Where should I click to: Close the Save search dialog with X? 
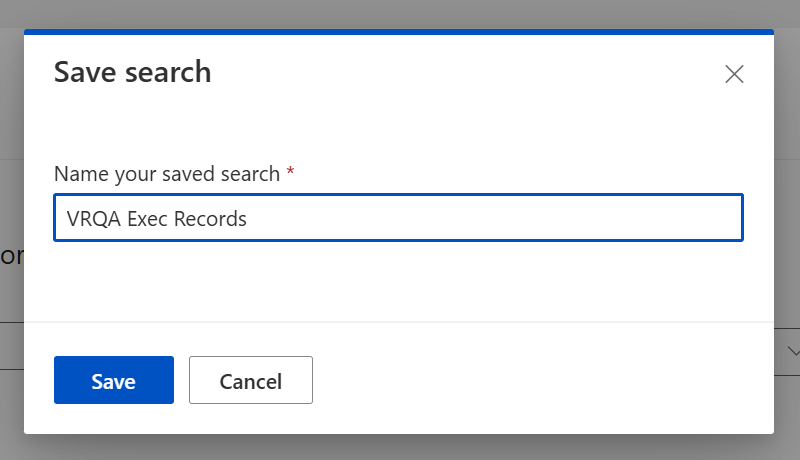[x=734, y=74]
